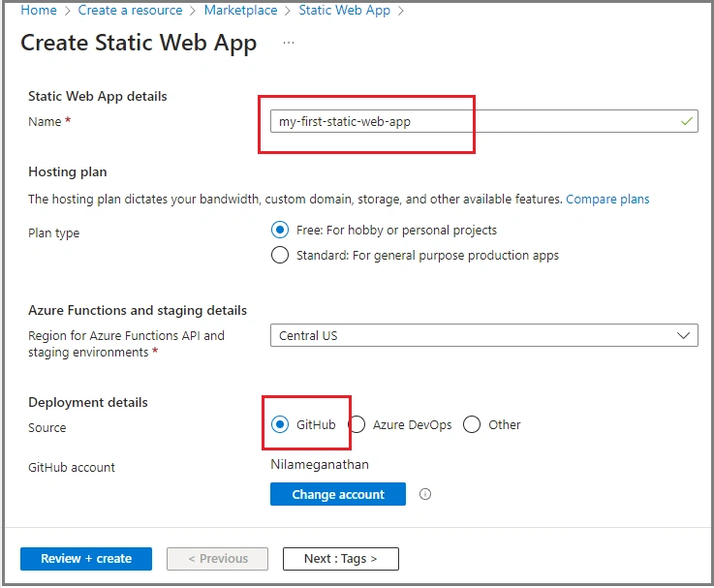
Task: Click the Static Web App details heading
Action: (98, 96)
